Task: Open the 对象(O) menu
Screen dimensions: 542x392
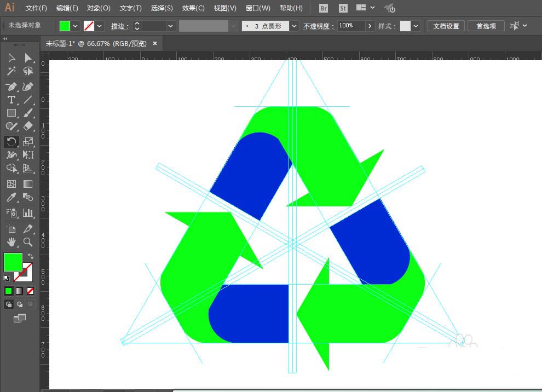Action: [x=99, y=8]
